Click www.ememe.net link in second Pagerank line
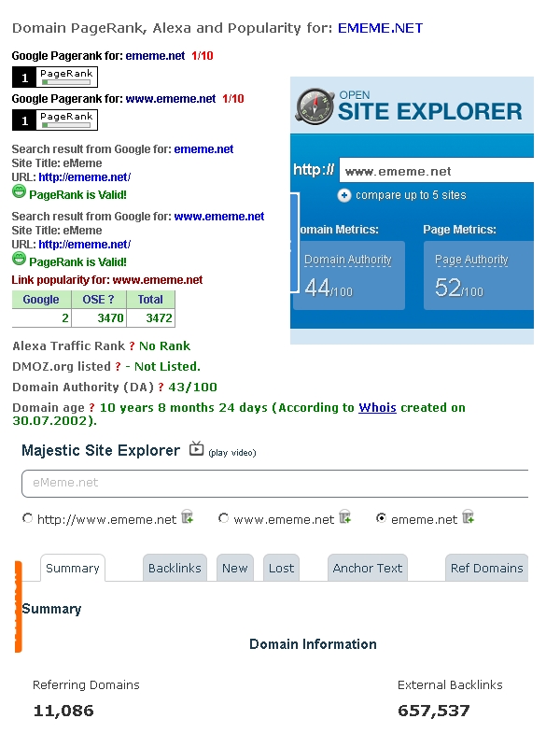The image size is (560, 747). coord(171,99)
